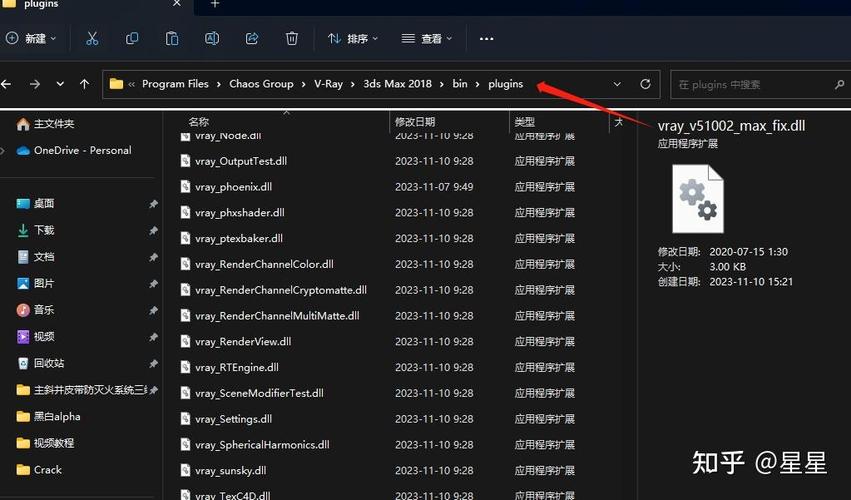Open the 新建 (New) dropdown menu
Image resolution: width=851 pixels, height=500 pixels.
click(x=32, y=38)
